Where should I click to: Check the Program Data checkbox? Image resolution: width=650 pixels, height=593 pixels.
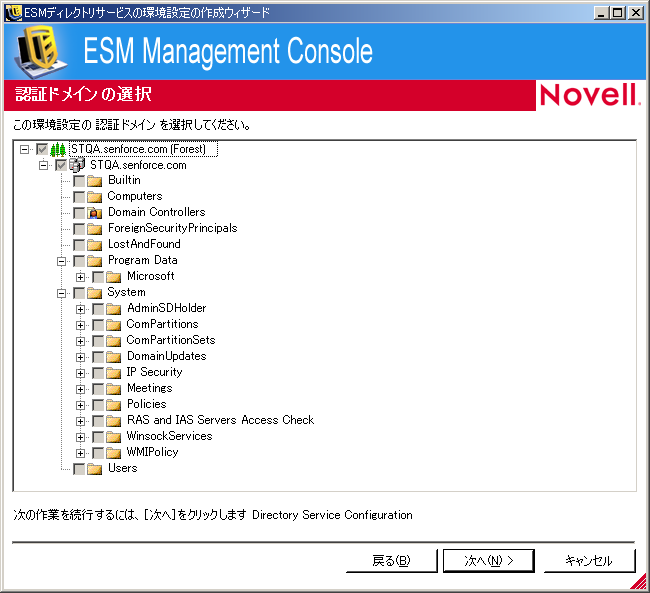point(79,261)
